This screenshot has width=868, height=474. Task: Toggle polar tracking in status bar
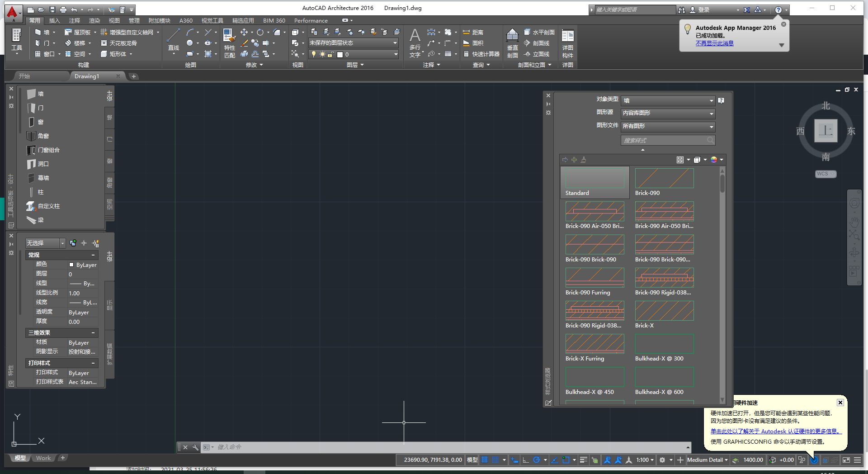point(537,460)
